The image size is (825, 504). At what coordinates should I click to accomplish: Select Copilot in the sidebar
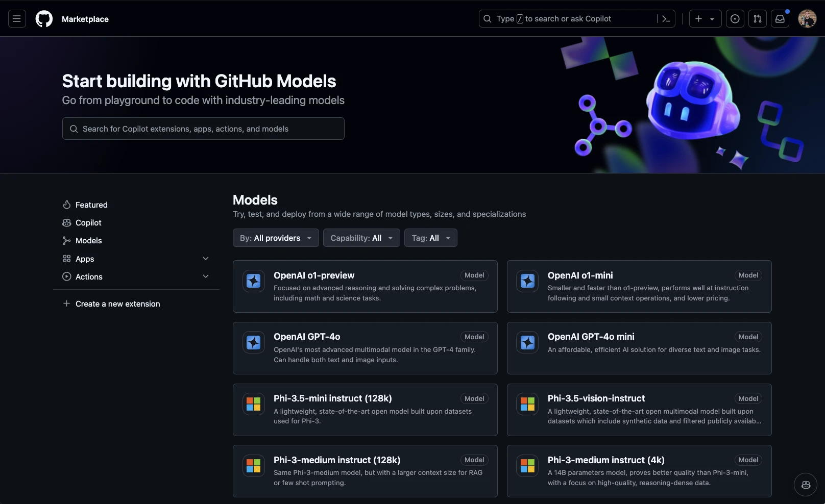coord(88,222)
